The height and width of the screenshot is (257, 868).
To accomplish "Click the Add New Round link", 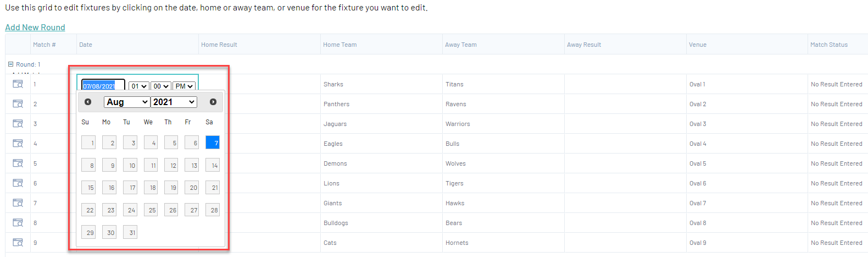I will (35, 28).
